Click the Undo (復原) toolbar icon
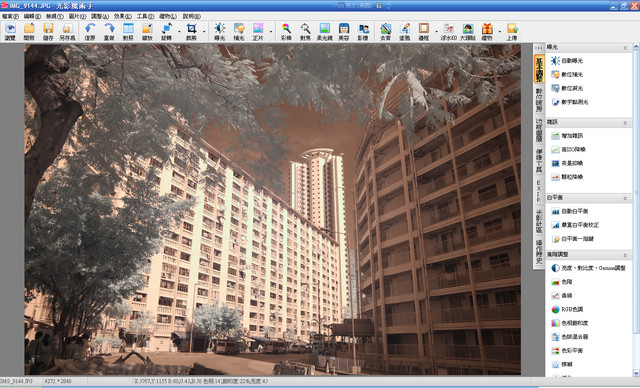This screenshot has height=388, width=640. (x=90, y=31)
